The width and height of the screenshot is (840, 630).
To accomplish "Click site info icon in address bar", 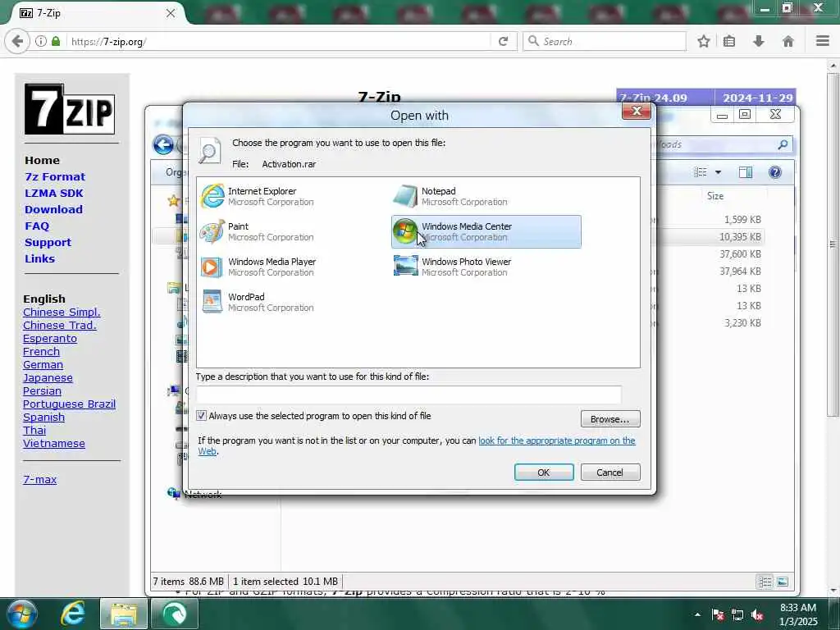I will coord(41,41).
